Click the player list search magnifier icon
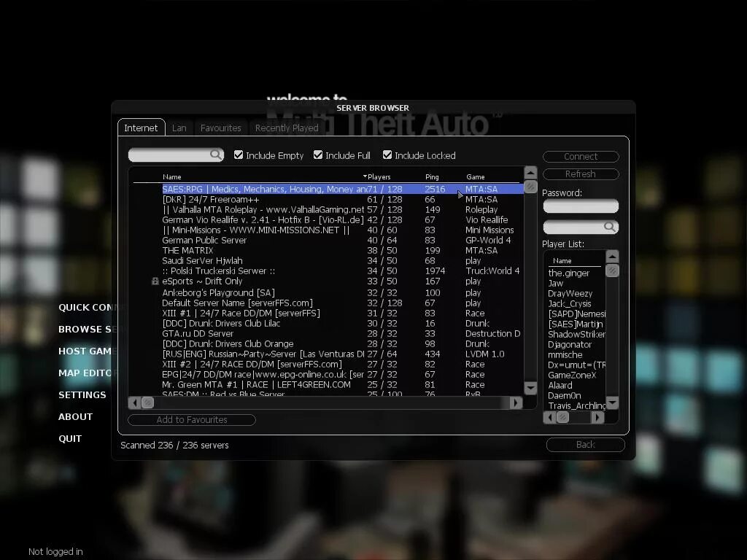 (609, 227)
